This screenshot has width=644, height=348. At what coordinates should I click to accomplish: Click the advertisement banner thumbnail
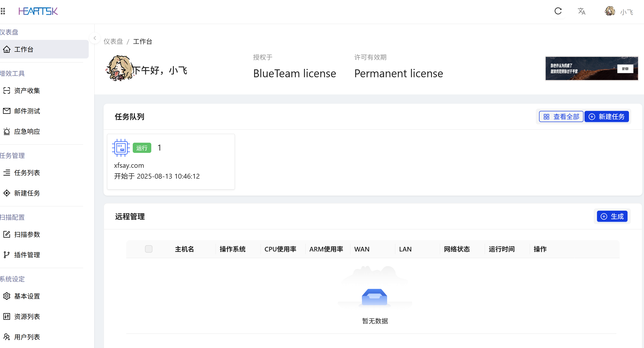click(x=591, y=68)
